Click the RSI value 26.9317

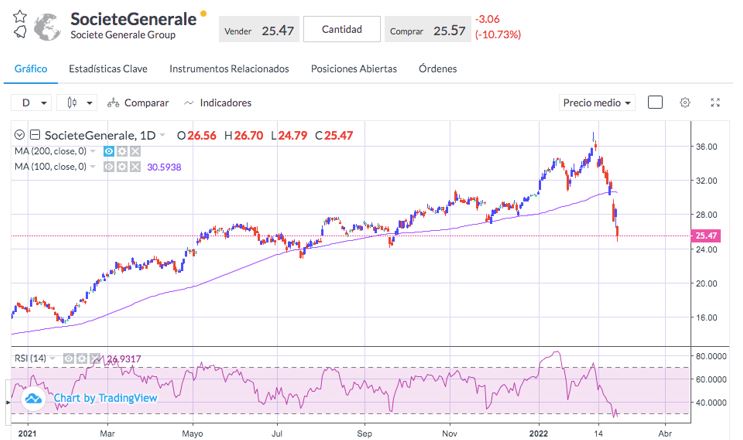pos(124,359)
